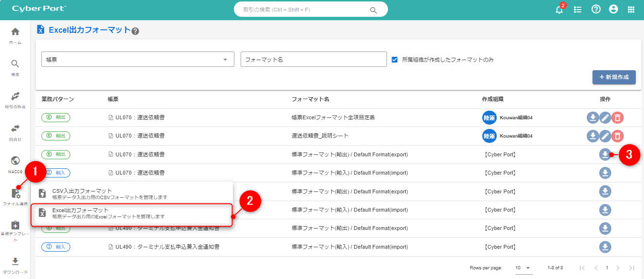The width and height of the screenshot is (644, 279).
Task: Open the 取引の作成 sidebar item
Action: (x=15, y=100)
